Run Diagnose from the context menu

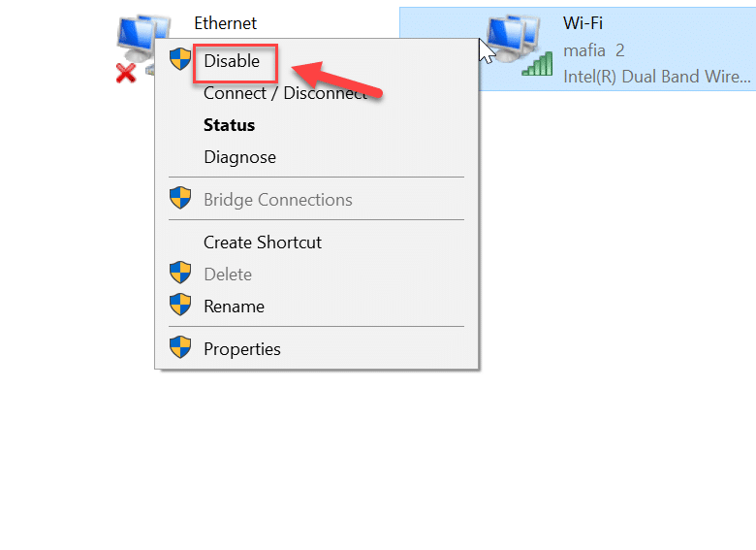[239, 157]
